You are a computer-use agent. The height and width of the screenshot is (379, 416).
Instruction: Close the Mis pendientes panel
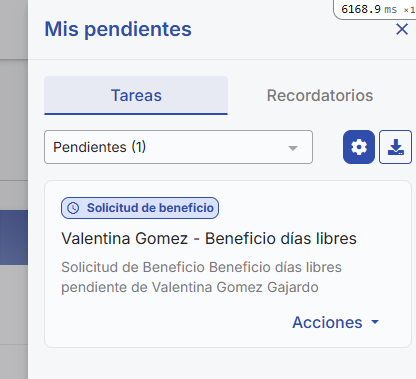coord(402,29)
